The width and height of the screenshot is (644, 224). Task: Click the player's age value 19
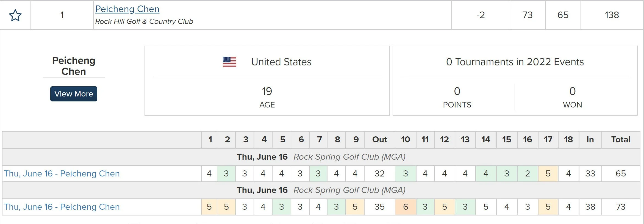pyautogui.click(x=267, y=92)
